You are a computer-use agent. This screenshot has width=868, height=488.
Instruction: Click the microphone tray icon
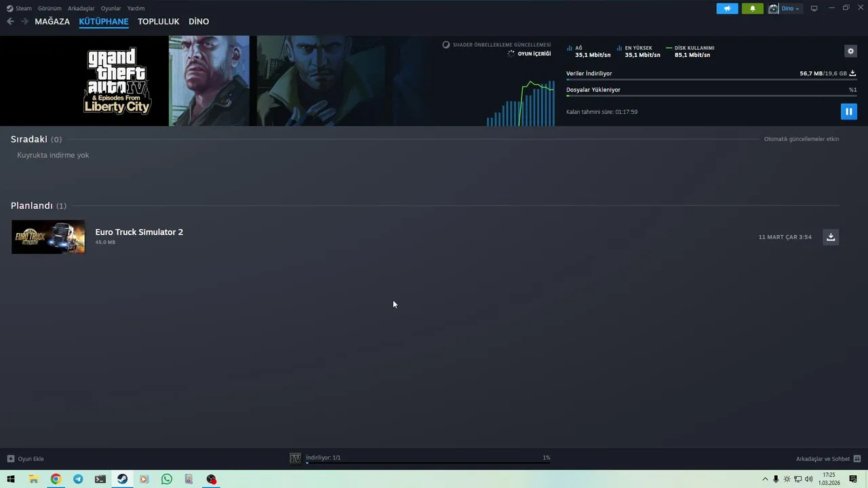776,479
